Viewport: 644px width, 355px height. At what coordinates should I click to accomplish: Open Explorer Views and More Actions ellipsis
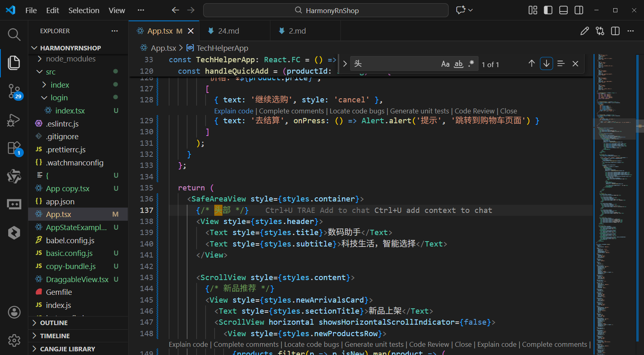tap(115, 31)
